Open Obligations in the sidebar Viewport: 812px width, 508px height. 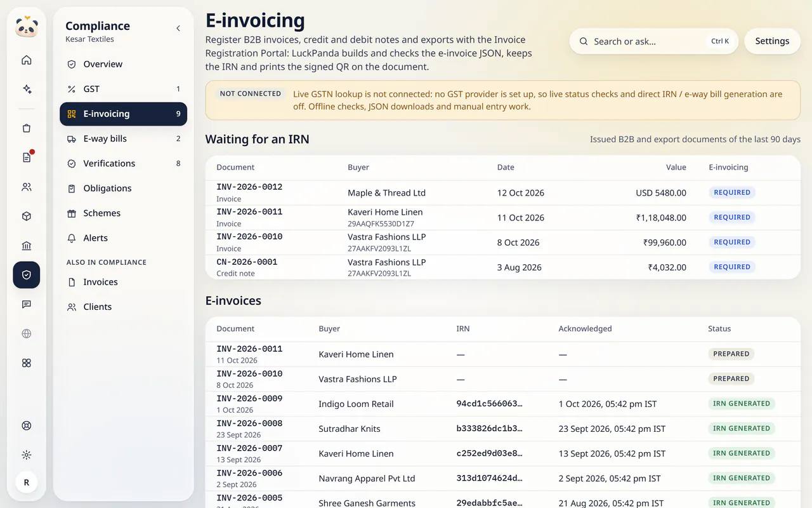[124, 188]
